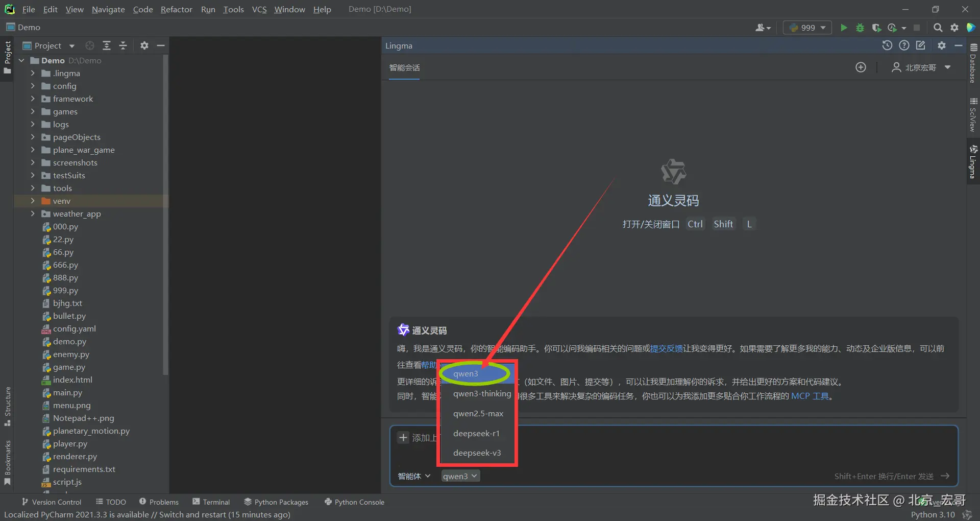Image resolution: width=980 pixels, height=521 pixels.
Task: Open the 智能体 mode dropdown
Action: pos(414,476)
